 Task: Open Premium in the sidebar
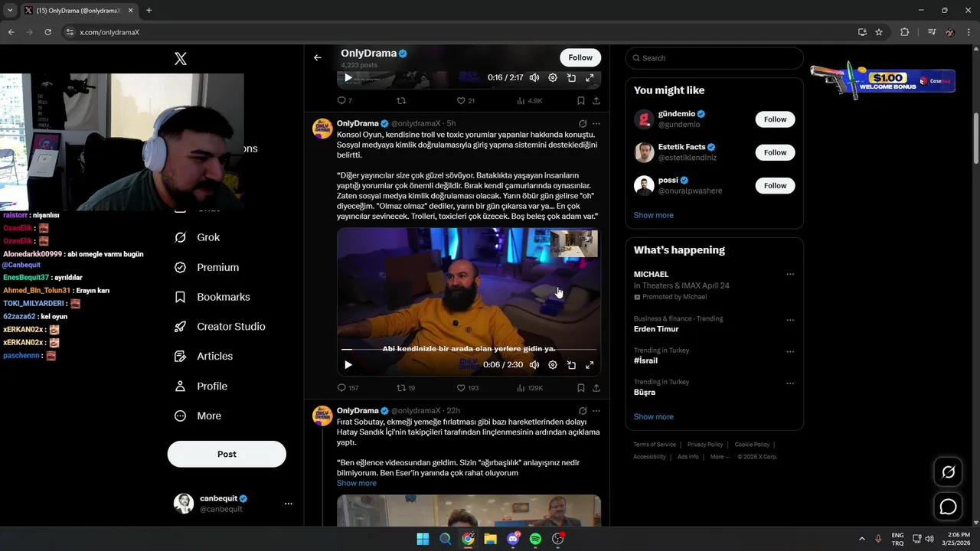207,267
